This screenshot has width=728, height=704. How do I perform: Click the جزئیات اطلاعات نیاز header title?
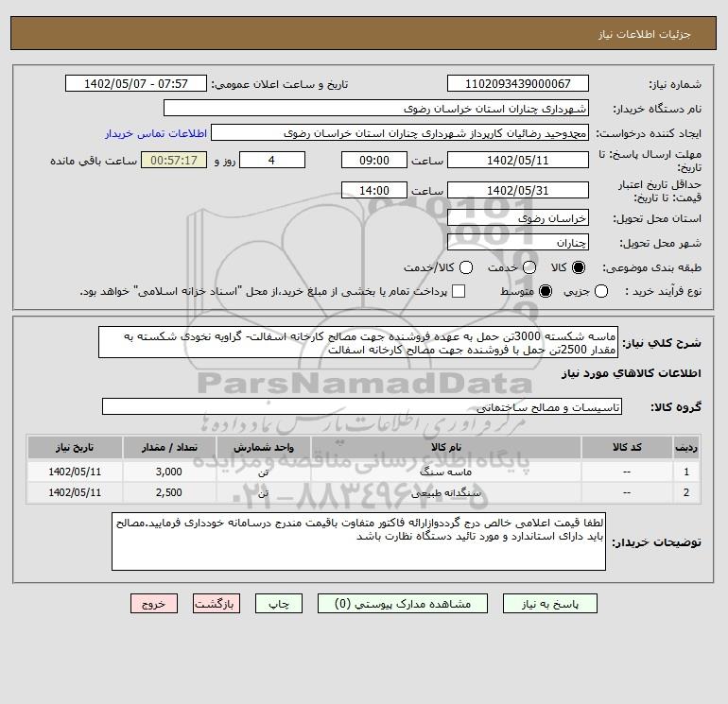click(x=645, y=34)
